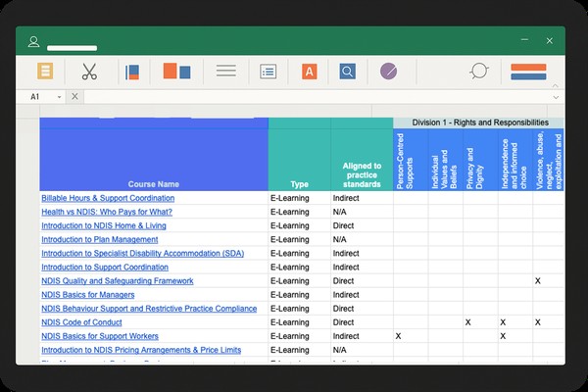Screen dimensions: 588x392
Task: Open Introduction to Specialist Disability Accommodation link
Action: [142, 254]
